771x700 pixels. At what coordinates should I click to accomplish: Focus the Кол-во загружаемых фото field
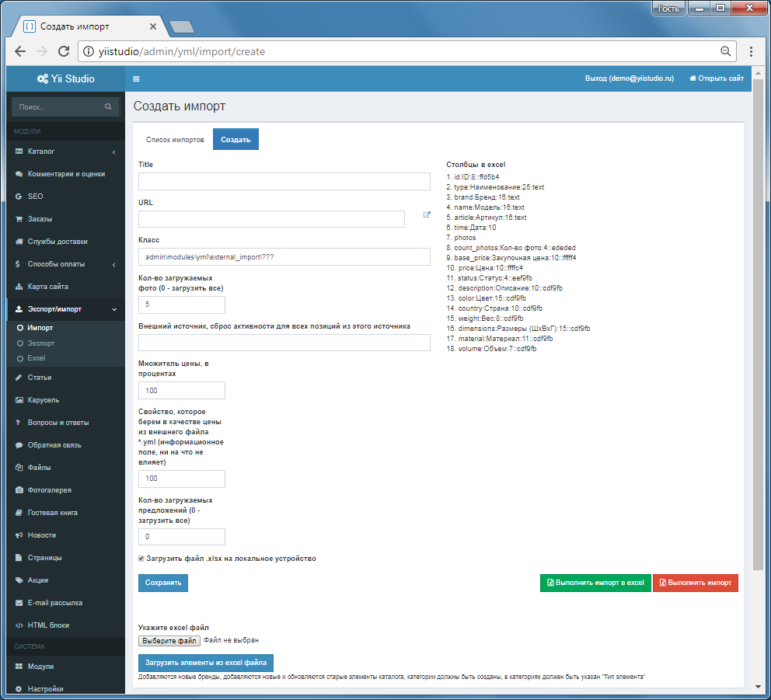(181, 305)
